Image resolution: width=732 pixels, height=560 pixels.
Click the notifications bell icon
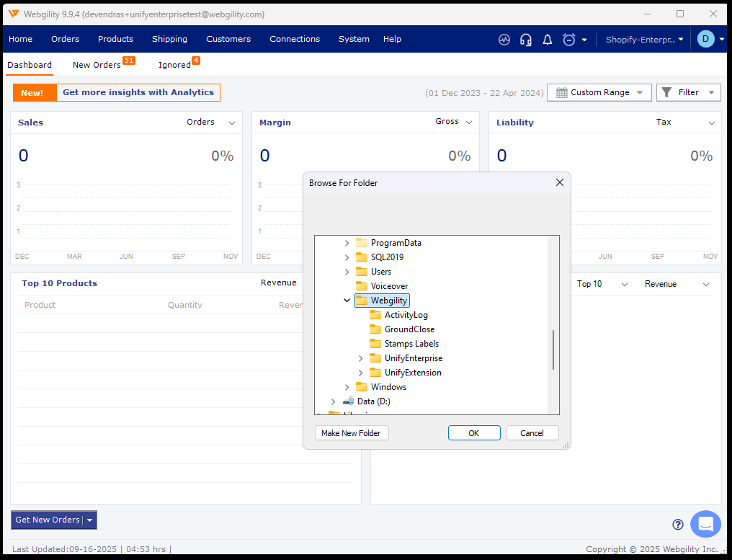coord(548,40)
